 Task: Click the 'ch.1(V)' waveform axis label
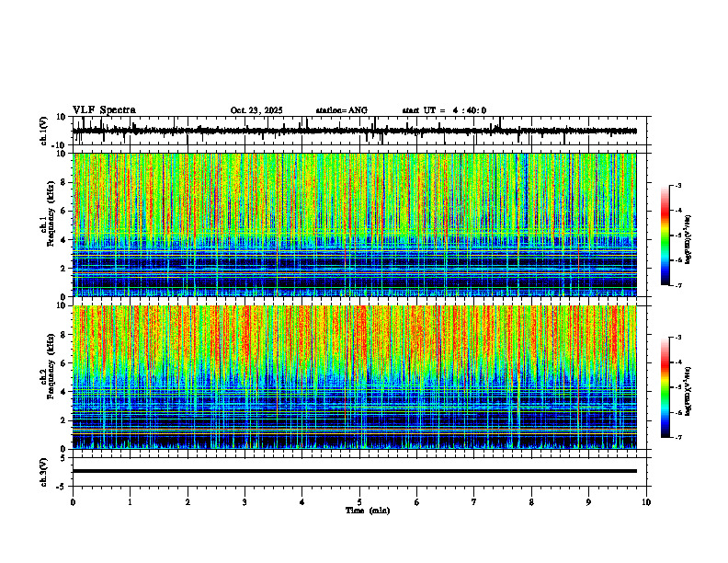44,131
